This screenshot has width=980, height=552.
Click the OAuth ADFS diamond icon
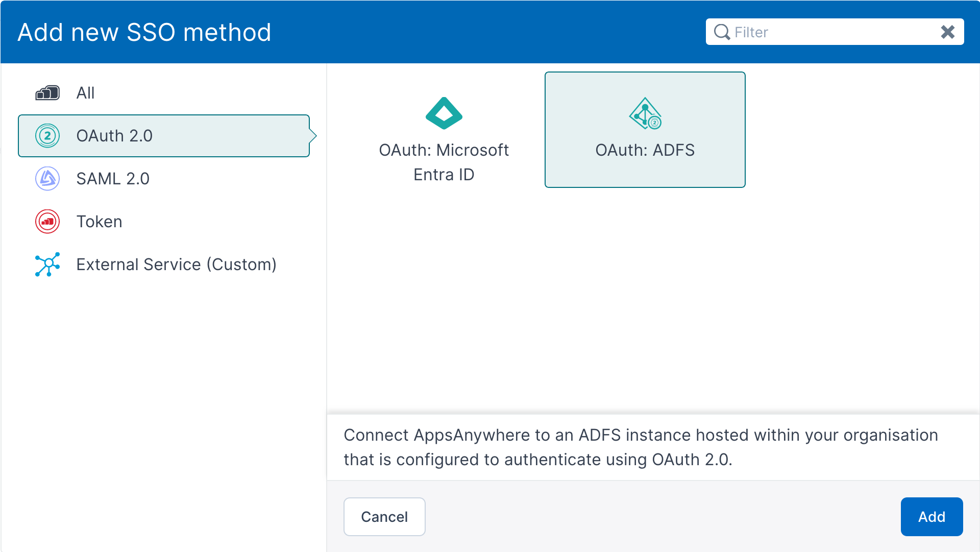[x=645, y=113]
